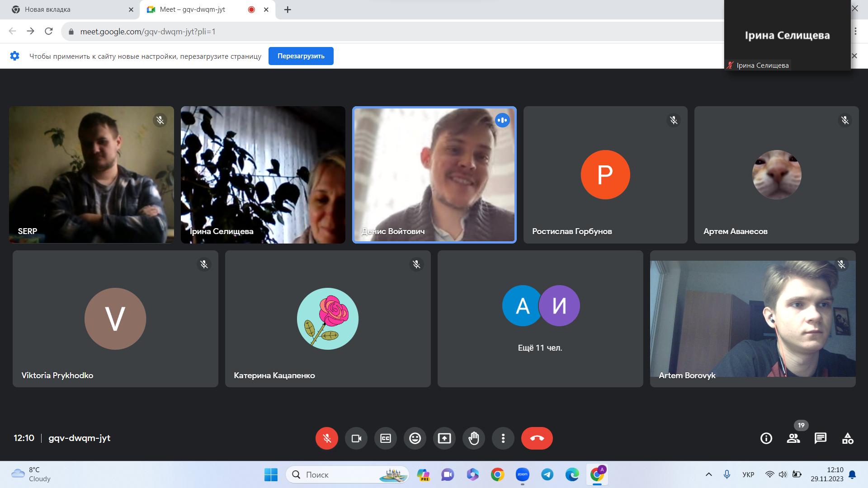The image size is (868, 488).
Task: Select the Meet – gqv-dwqm-jyt tab
Action: tap(208, 9)
